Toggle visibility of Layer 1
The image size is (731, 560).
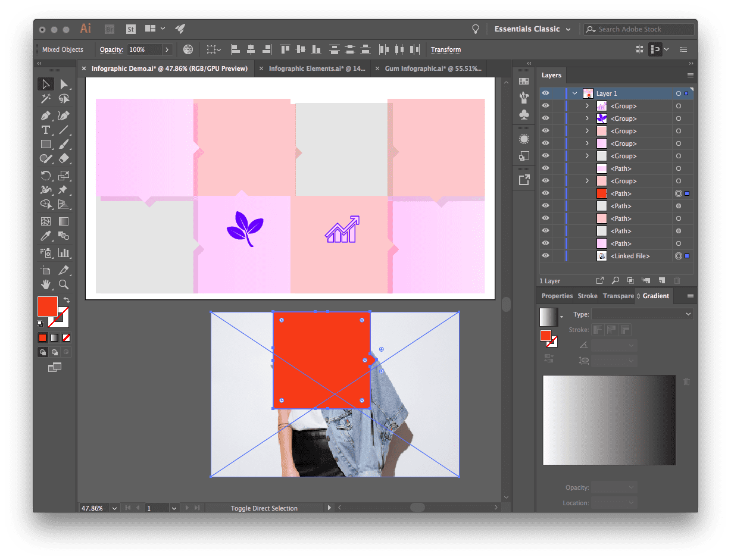(x=545, y=93)
